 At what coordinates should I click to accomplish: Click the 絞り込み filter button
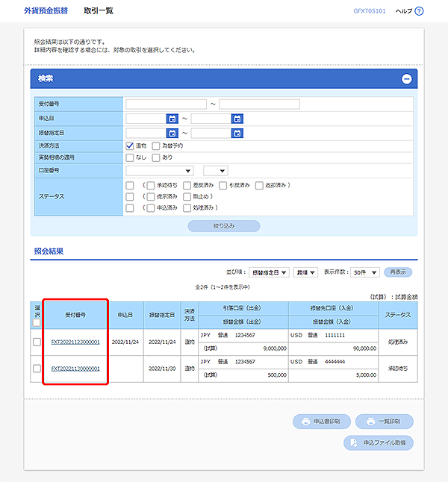point(224,226)
